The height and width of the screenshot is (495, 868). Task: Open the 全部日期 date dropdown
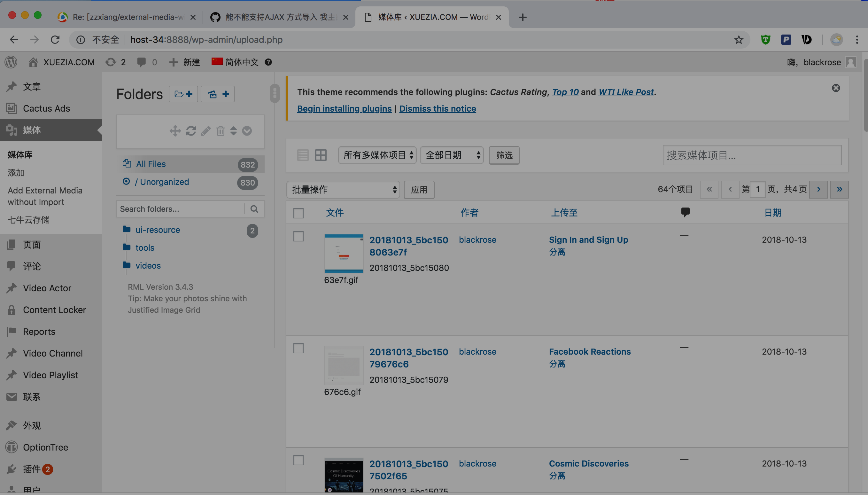452,155
